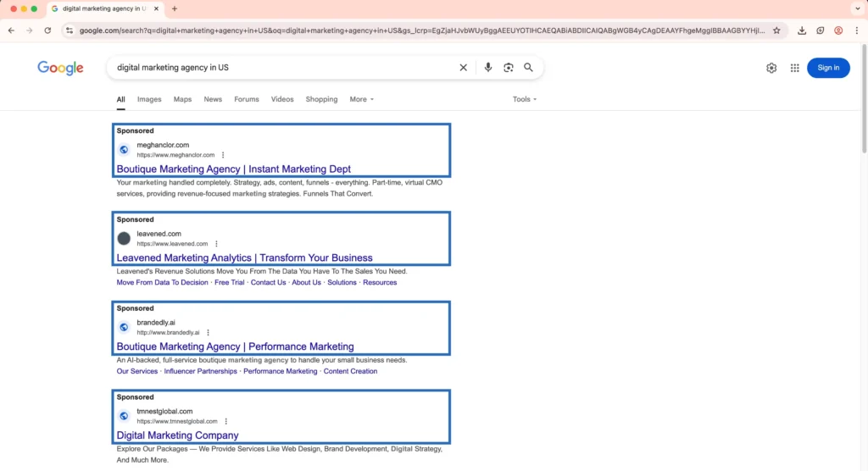Go back to the previous page
868x471 pixels.
click(x=11, y=30)
